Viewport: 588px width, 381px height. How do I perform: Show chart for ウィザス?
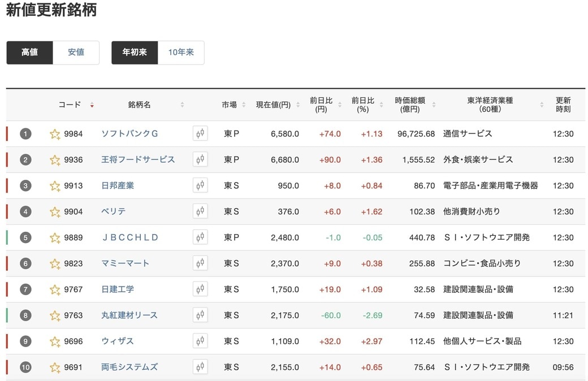click(200, 341)
